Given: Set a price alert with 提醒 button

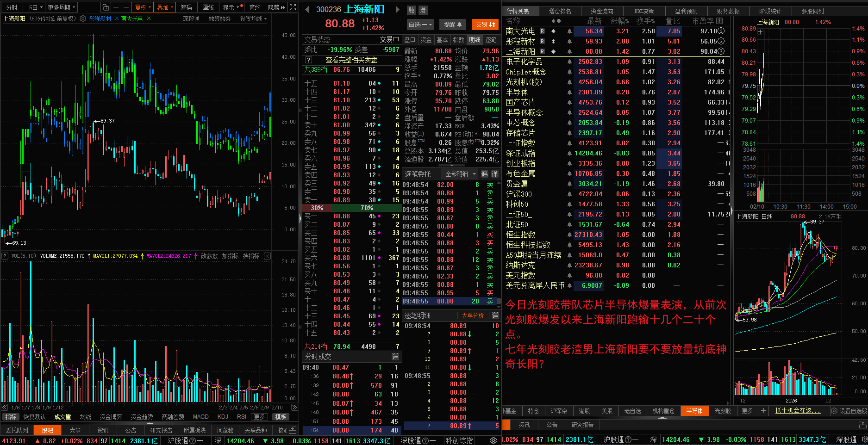Looking at the screenshot, I should [452, 25].
